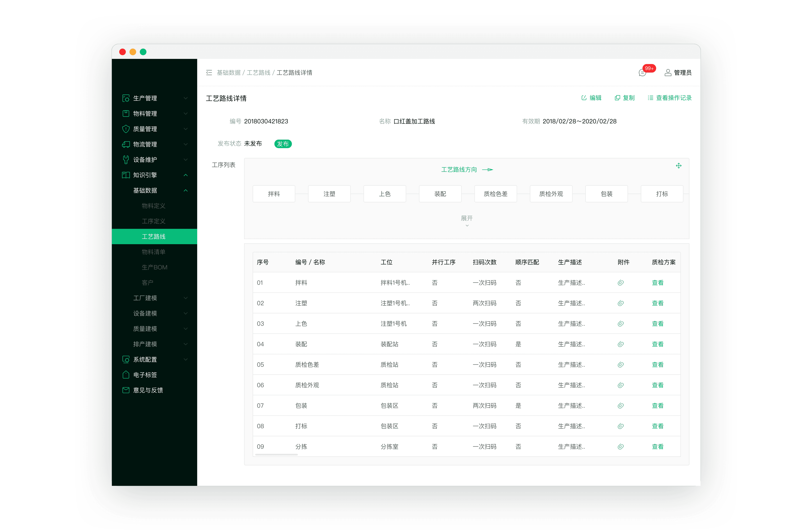Open attachment icon for row 01 拌料

[621, 283]
